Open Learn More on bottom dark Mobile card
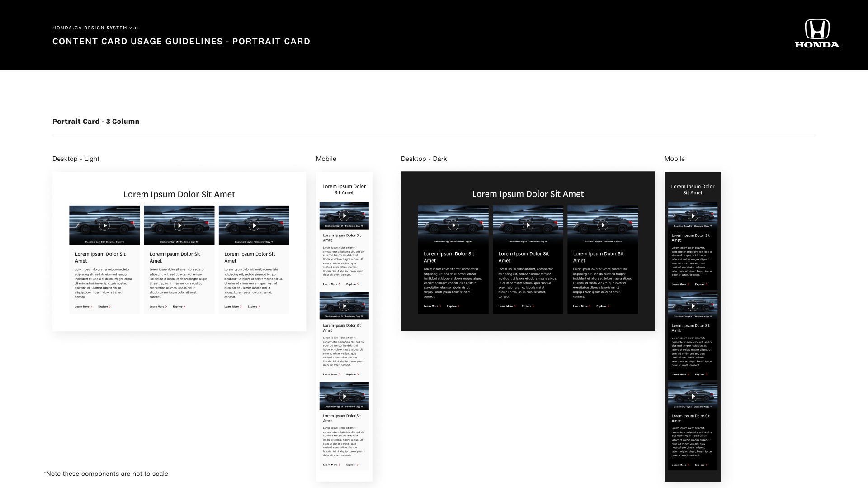Image resolution: width=868 pixels, height=488 pixels. 680,465
